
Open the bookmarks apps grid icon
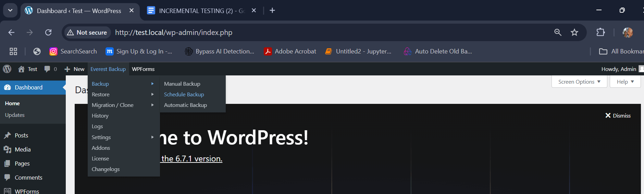[13, 51]
